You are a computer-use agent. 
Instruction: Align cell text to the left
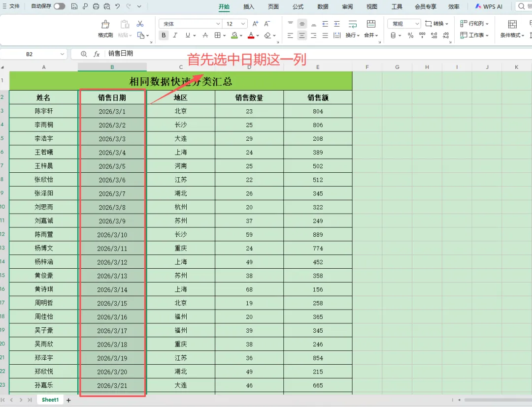coord(290,35)
